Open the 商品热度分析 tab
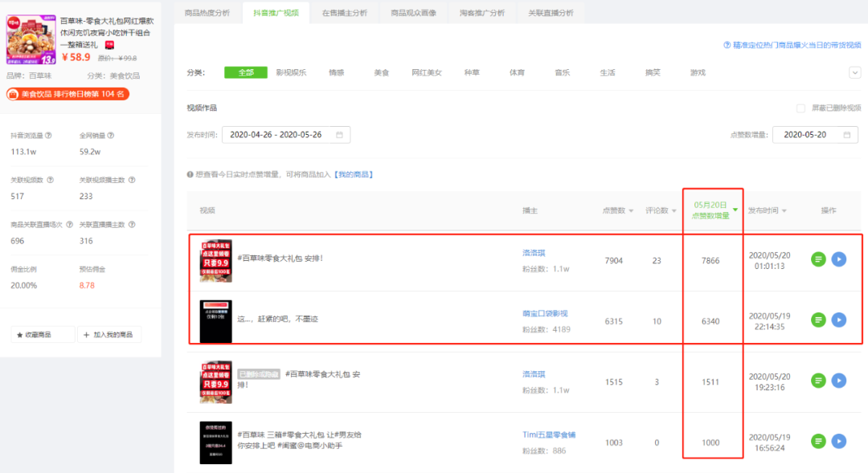Image resolution: width=868 pixels, height=473 pixels. coord(207,12)
